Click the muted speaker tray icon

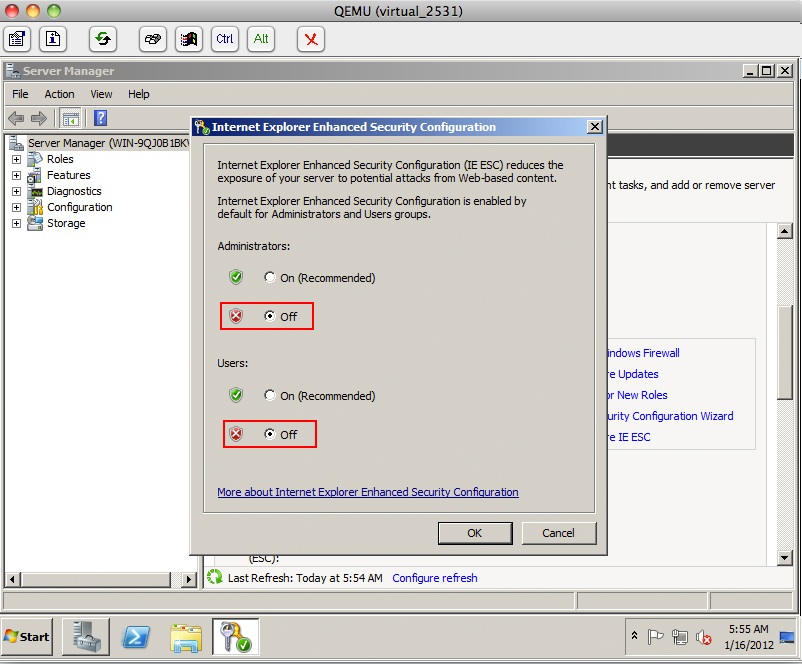click(704, 637)
